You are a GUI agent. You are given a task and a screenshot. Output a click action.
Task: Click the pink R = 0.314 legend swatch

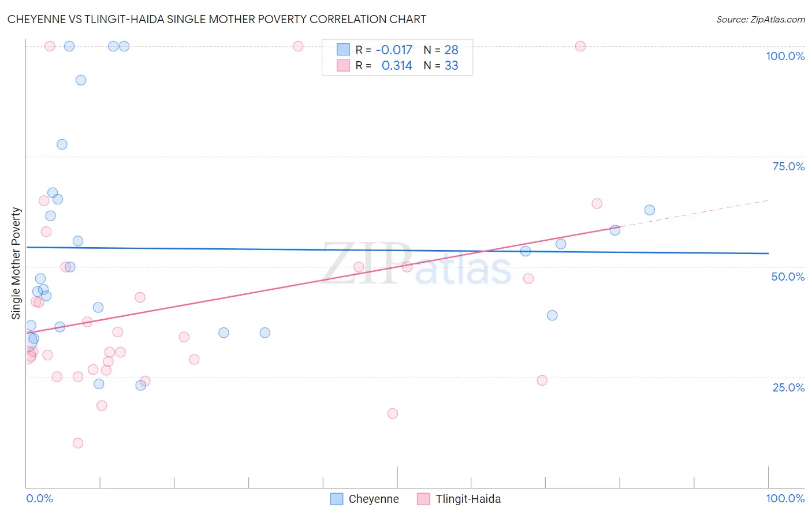click(344, 65)
